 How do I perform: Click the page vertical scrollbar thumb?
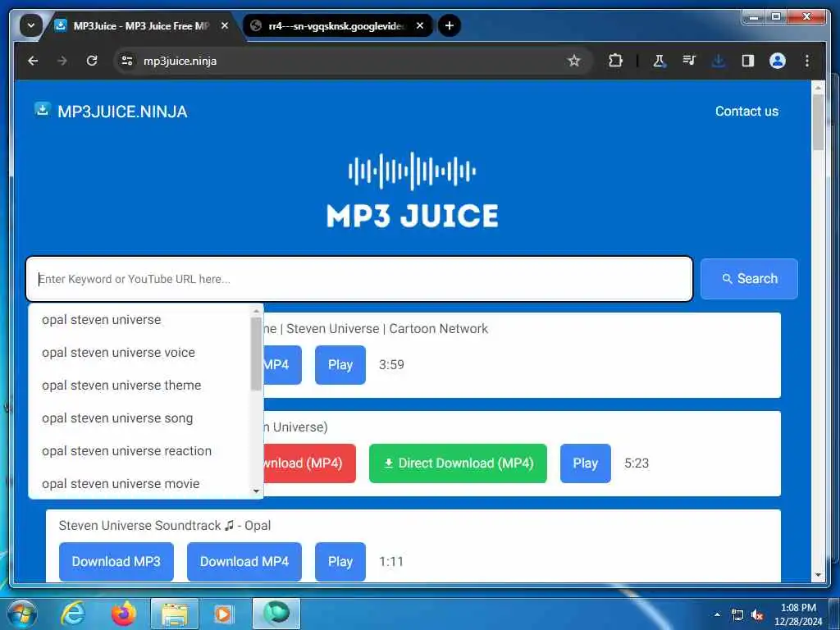(x=818, y=122)
